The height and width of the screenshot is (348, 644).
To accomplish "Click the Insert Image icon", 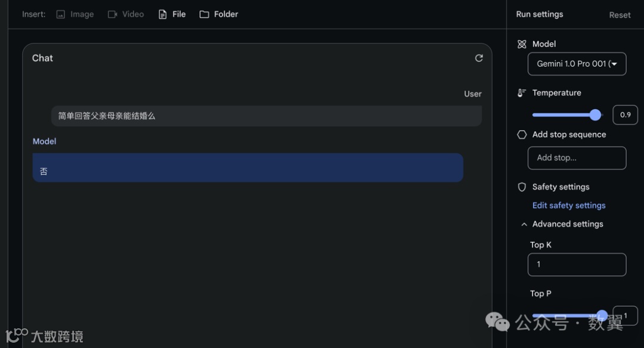I will (x=60, y=14).
